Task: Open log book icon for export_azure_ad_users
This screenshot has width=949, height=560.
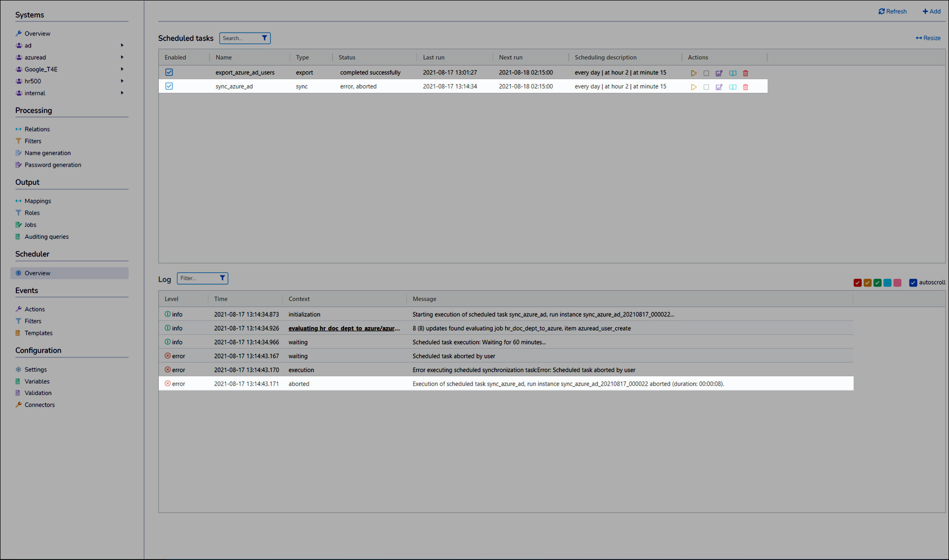Action: pos(733,73)
